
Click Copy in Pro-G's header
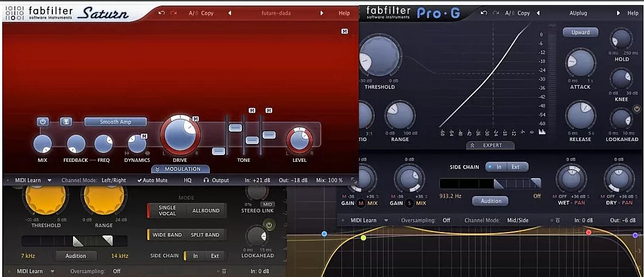(524, 13)
